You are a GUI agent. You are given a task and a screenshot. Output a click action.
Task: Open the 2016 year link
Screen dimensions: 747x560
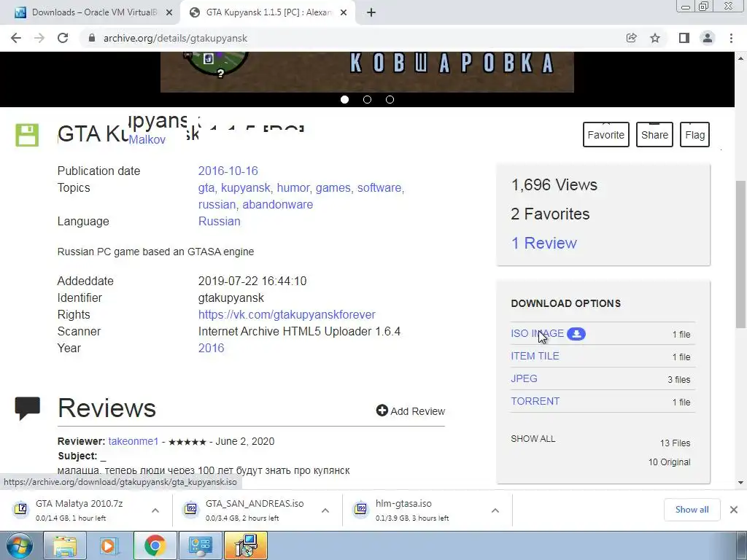211,348
